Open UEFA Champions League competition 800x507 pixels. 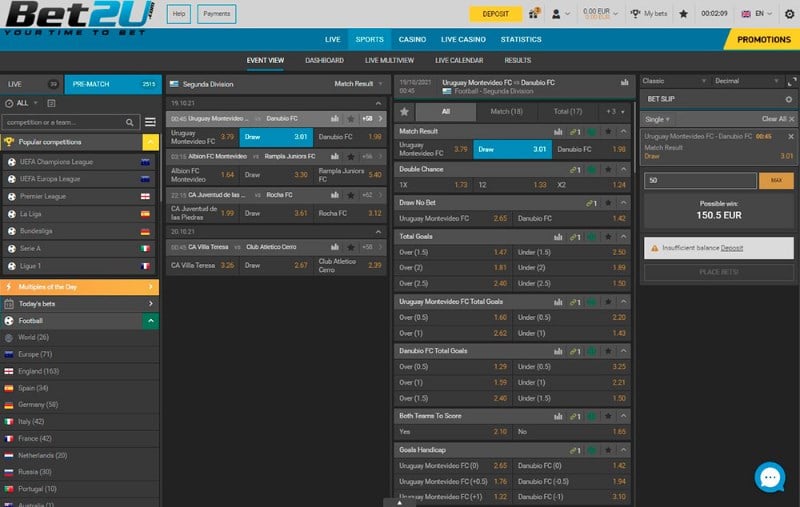click(80, 162)
